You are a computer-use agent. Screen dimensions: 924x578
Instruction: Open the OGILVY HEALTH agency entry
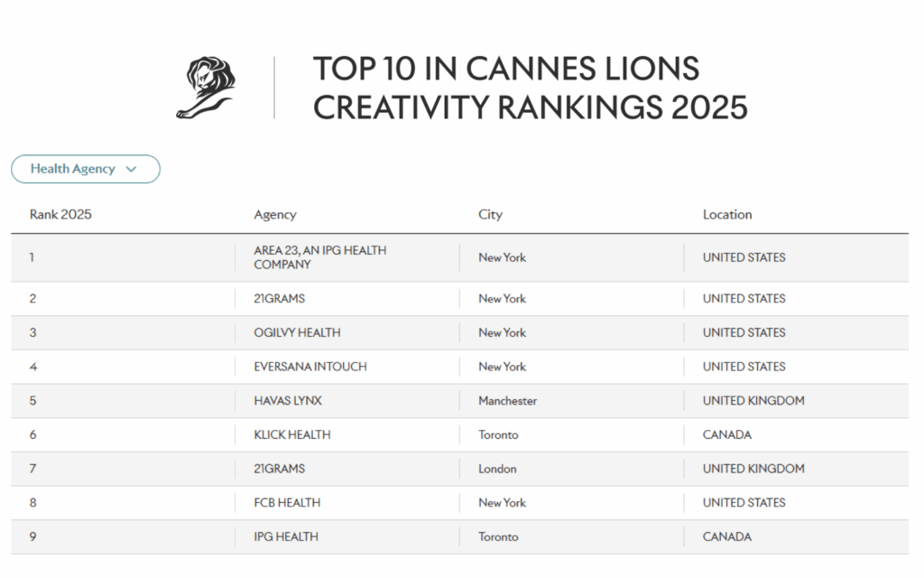click(297, 332)
